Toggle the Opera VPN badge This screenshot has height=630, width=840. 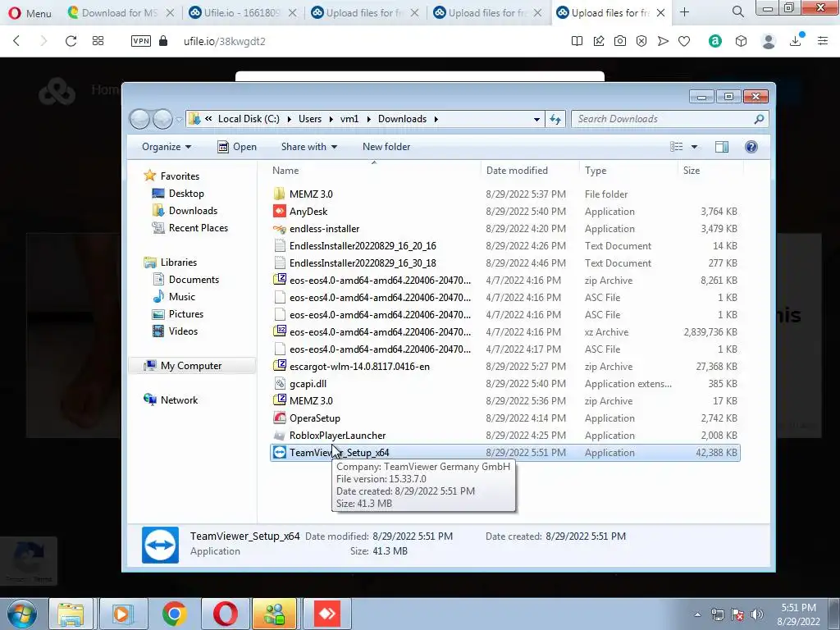point(141,41)
